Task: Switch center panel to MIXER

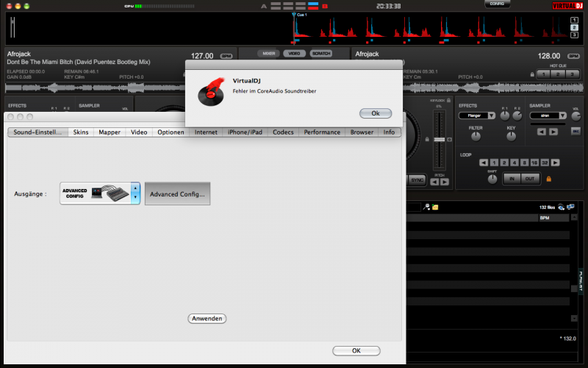Action: [x=268, y=53]
